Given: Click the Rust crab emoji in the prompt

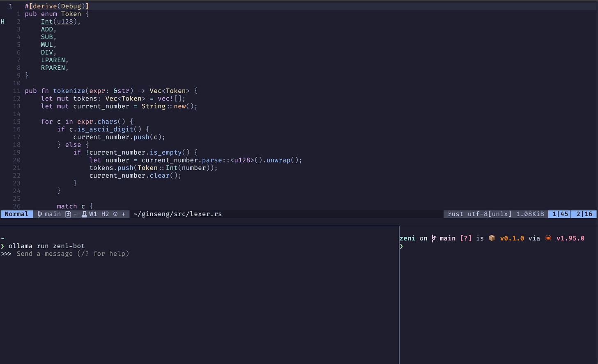Looking at the screenshot, I should coord(548,238).
